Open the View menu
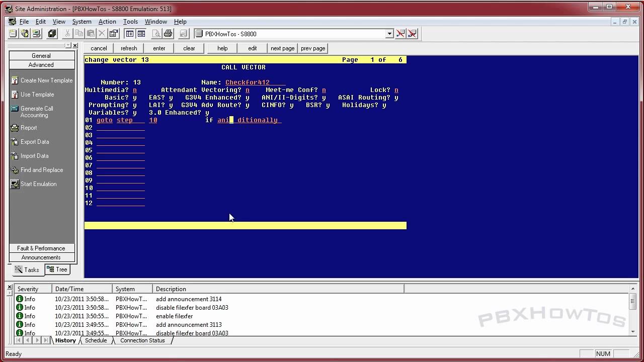The image size is (644, 362). click(59, 22)
